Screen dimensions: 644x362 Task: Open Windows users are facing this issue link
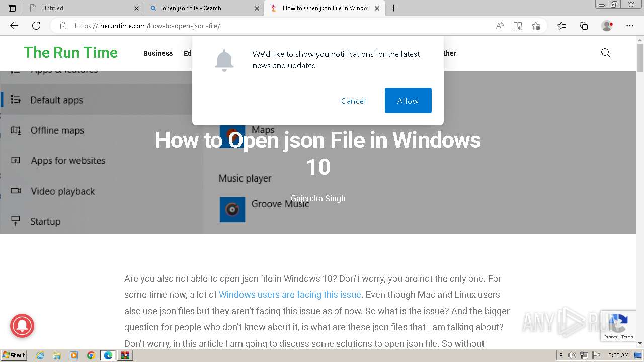[x=290, y=295]
